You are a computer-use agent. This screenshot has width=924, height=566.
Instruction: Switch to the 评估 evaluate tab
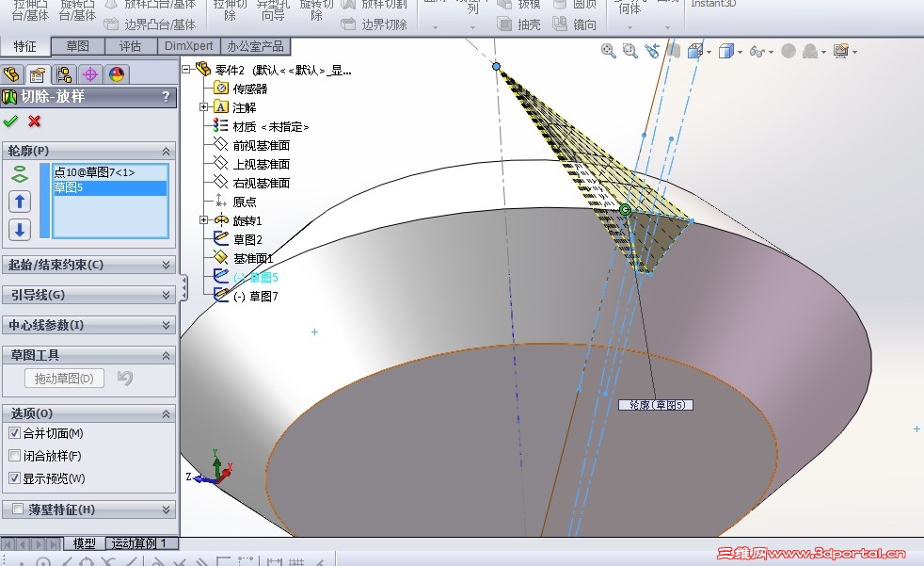pyautogui.click(x=130, y=46)
